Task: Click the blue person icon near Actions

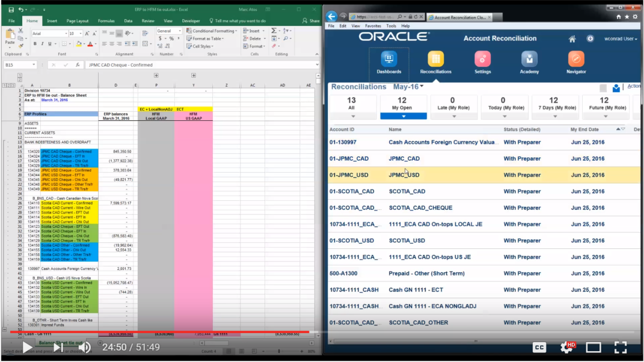Action: 616,88
